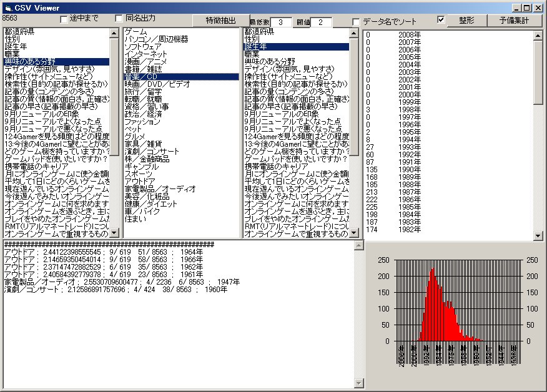The width and height of the screenshot is (547, 392).
Task: Click up arrow of output log scrollbar
Action: pos(358,247)
